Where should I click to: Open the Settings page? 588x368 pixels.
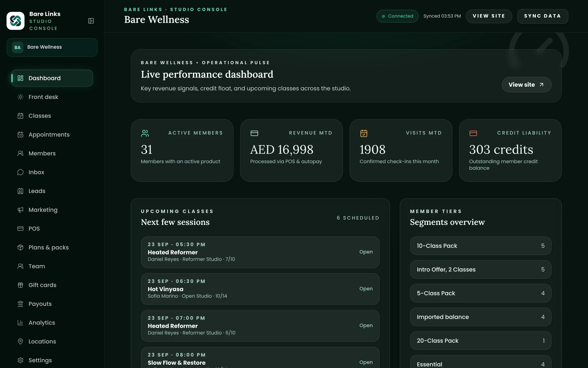click(52, 360)
